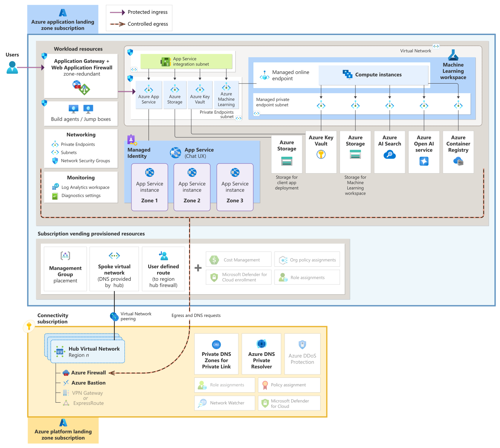Select the Azure DNS Private Resolver icon

click(261, 344)
